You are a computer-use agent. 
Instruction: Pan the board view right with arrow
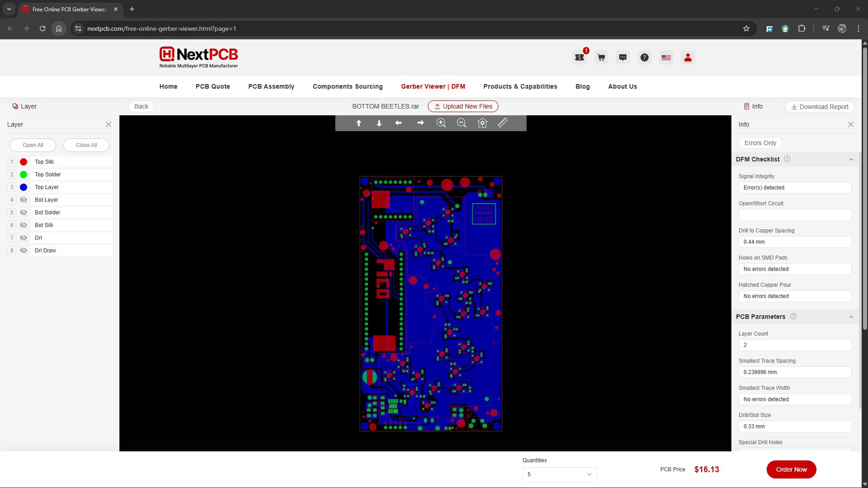pyautogui.click(x=420, y=123)
